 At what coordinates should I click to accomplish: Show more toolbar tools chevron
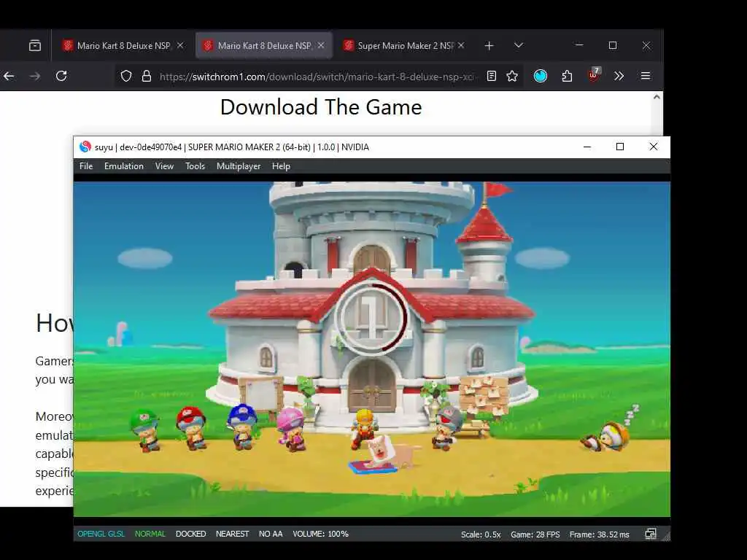click(619, 76)
